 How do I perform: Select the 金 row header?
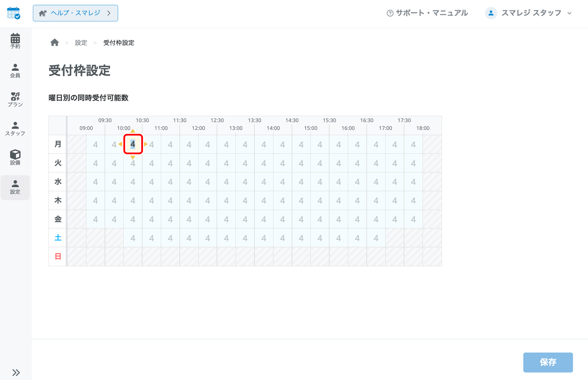(x=58, y=219)
